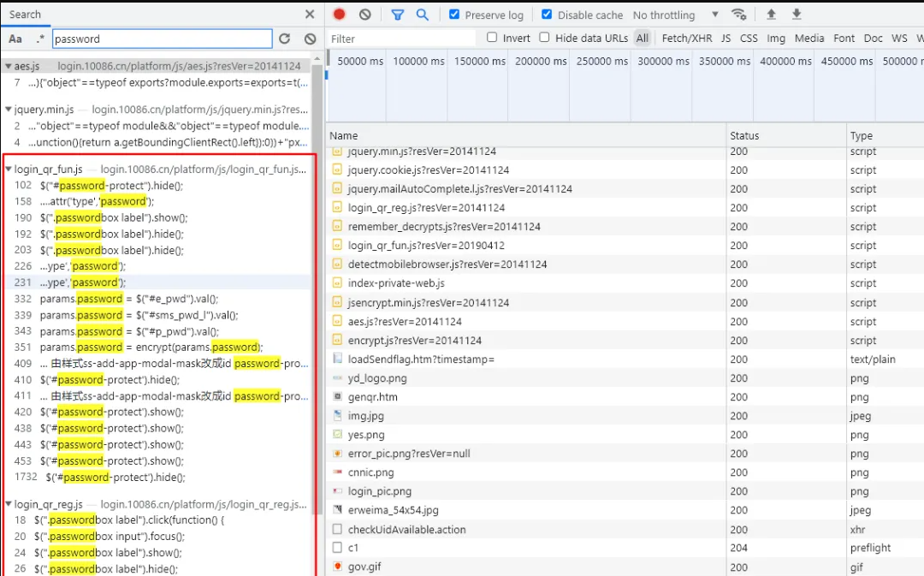Sort requests by Name column
This screenshot has width=924, height=576.
525,135
